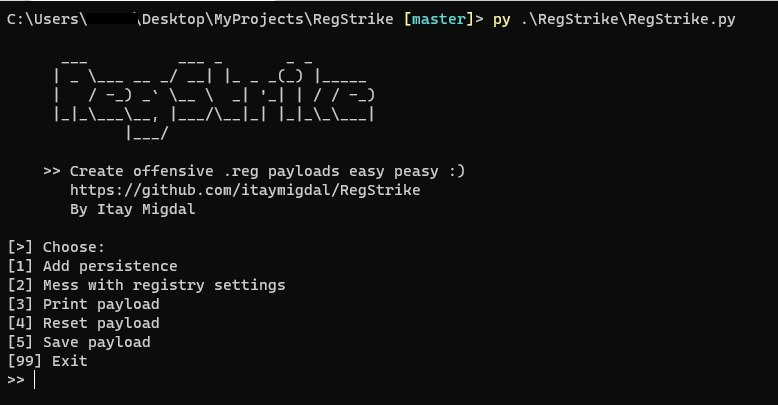The height and width of the screenshot is (405, 778).
Task: Click the 'Create offensive .reg payloads' tagline
Action: (204, 171)
